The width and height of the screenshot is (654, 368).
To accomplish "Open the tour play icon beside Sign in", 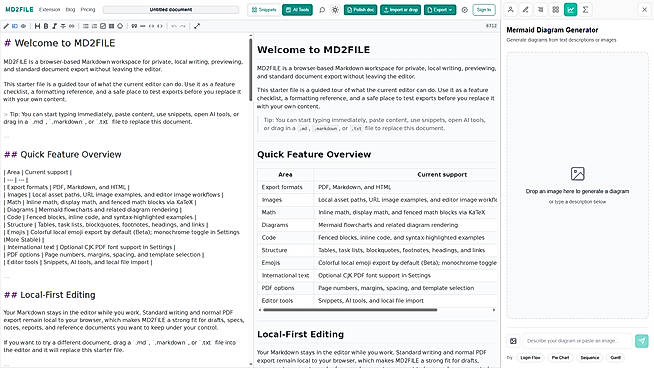I will click(x=465, y=10).
